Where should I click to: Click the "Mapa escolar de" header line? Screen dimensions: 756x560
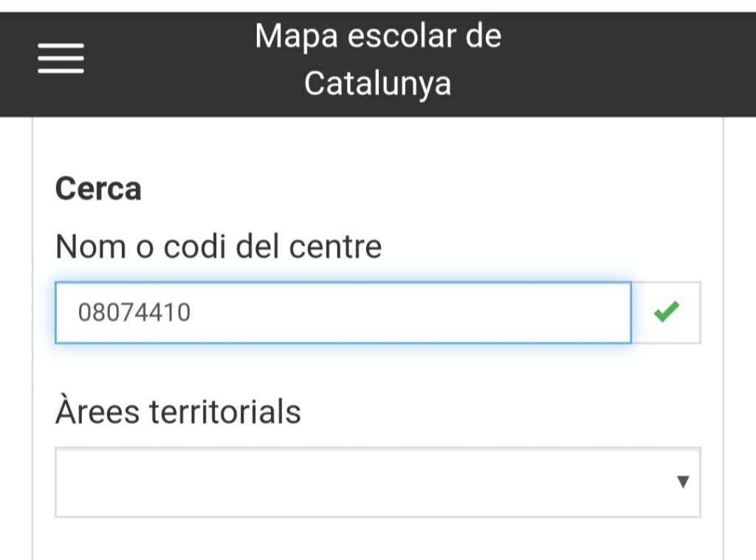[378, 35]
